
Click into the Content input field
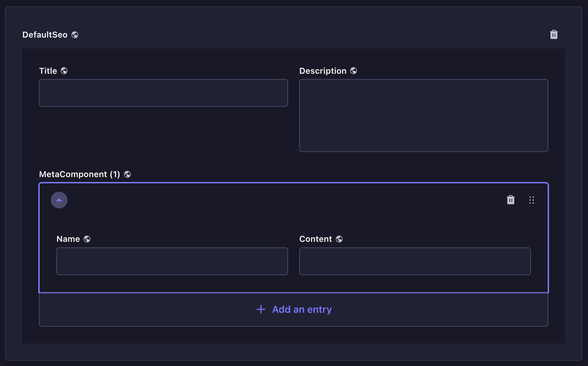point(415,261)
